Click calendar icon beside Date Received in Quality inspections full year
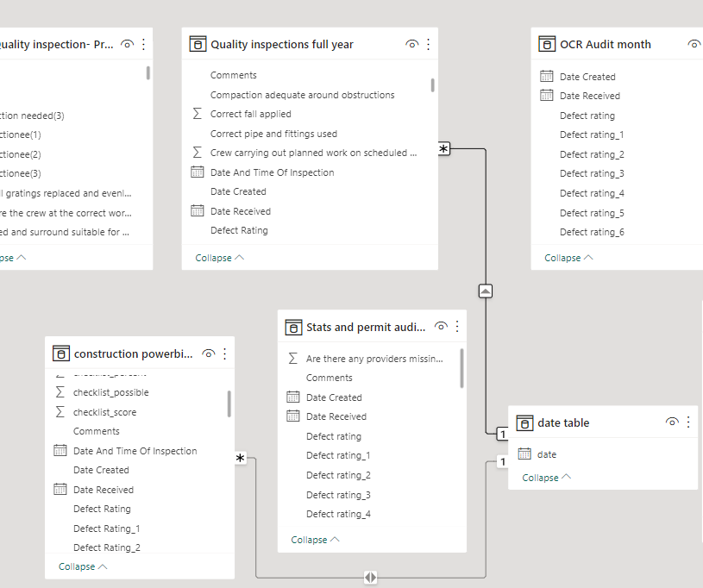This screenshot has width=703, height=588. pos(198,210)
